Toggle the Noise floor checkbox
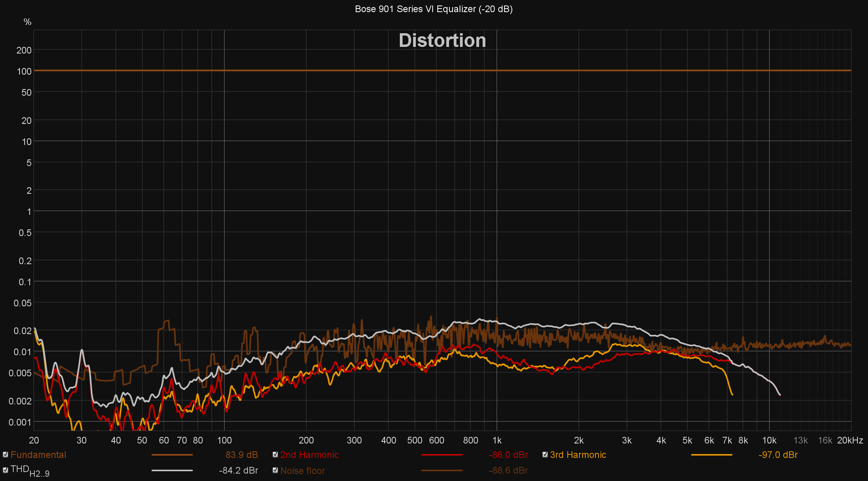This screenshot has width=868, height=481. click(x=275, y=470)
